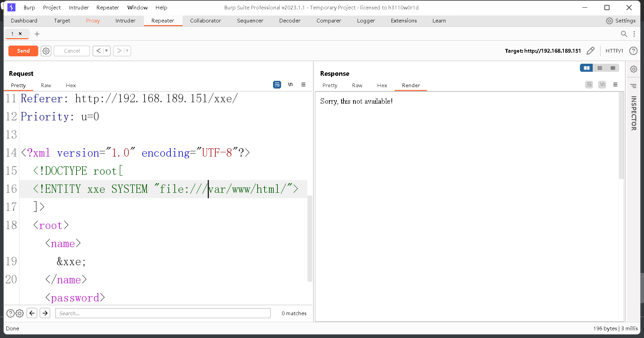Click the ENTITY xxe SYSTEM line
Screen dimensions: 644x338
tap(163, 189)
